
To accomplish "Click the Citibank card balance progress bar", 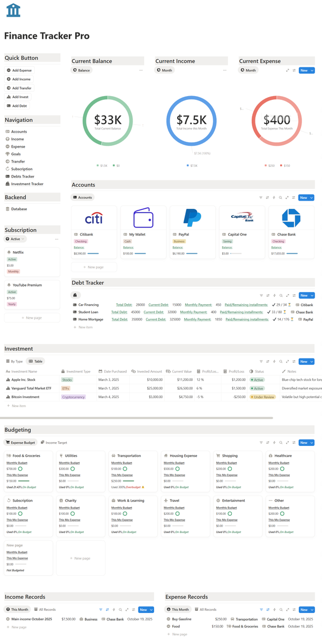I will tap(93, 253).
